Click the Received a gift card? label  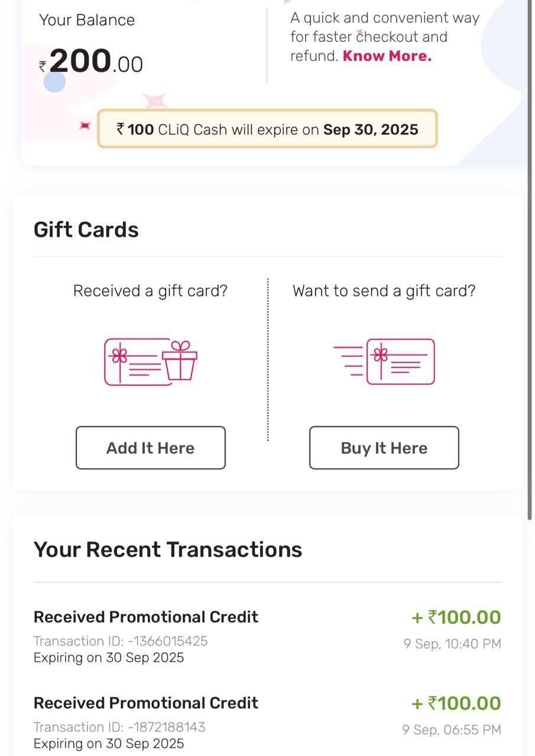150,291
